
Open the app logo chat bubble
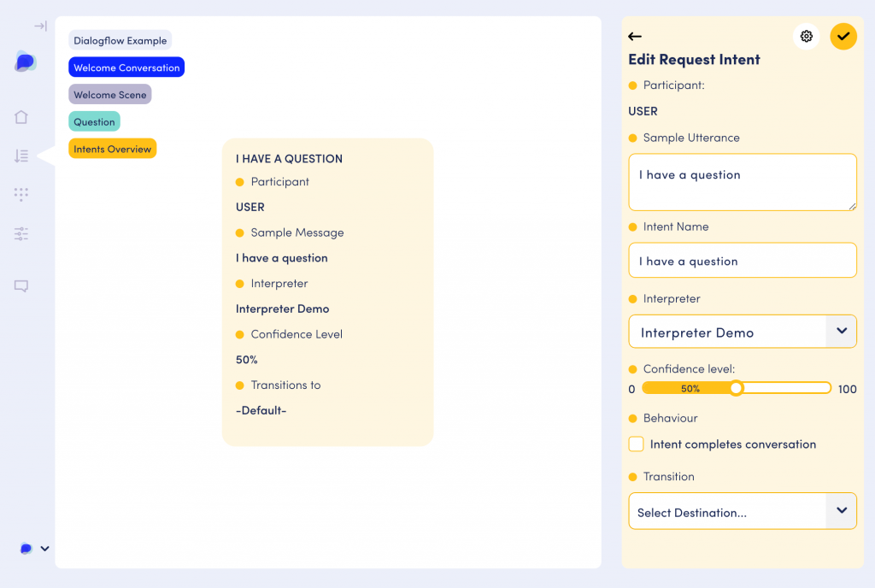point(25,62)
